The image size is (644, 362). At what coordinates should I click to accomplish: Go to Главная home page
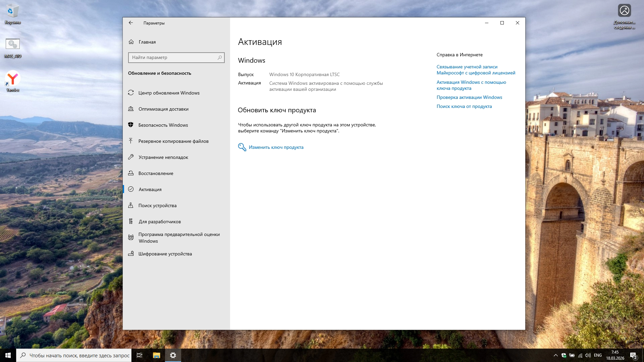click(147, 42)
